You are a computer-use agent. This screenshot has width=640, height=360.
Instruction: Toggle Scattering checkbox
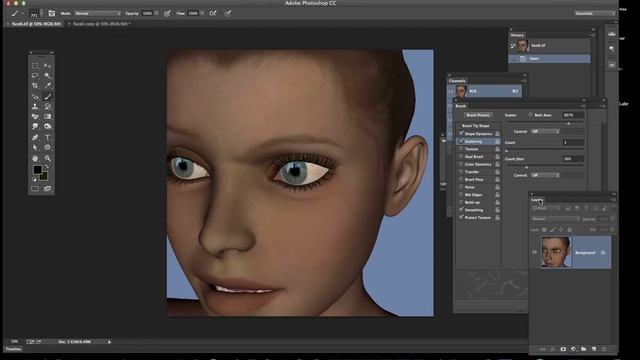(x=461, y=141)
